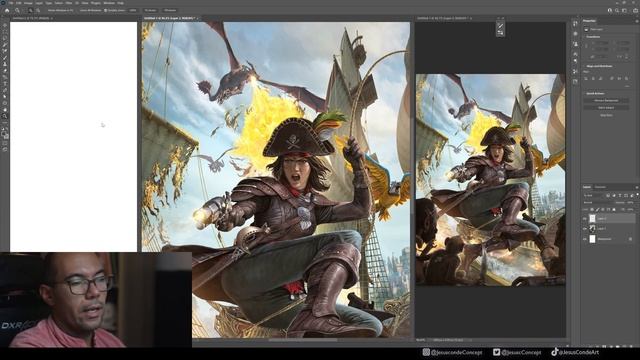Change screen mode icon in toolbar
Screen dimensions: 640x360
tap(5, 149)
